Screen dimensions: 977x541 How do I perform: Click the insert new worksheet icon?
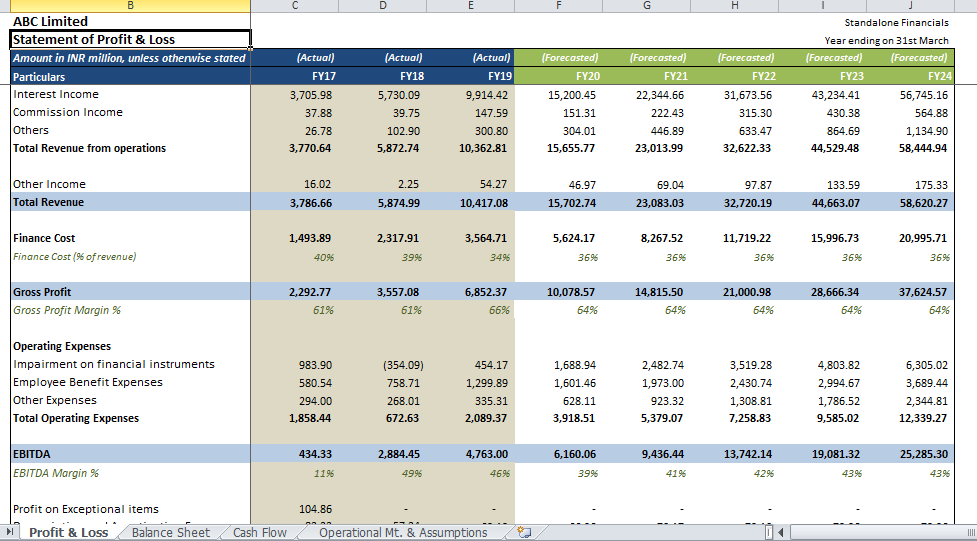[x=525, y=532]
